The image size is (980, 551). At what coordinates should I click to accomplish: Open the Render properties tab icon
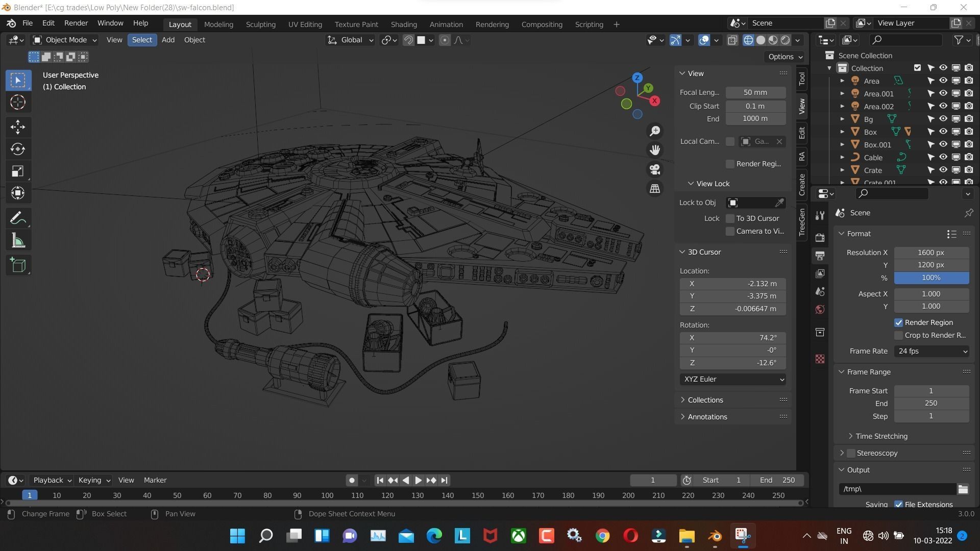[820, 238]
